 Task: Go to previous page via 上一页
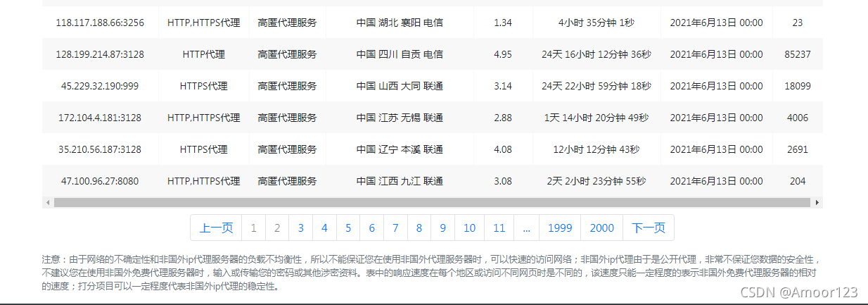coord(216,228)
